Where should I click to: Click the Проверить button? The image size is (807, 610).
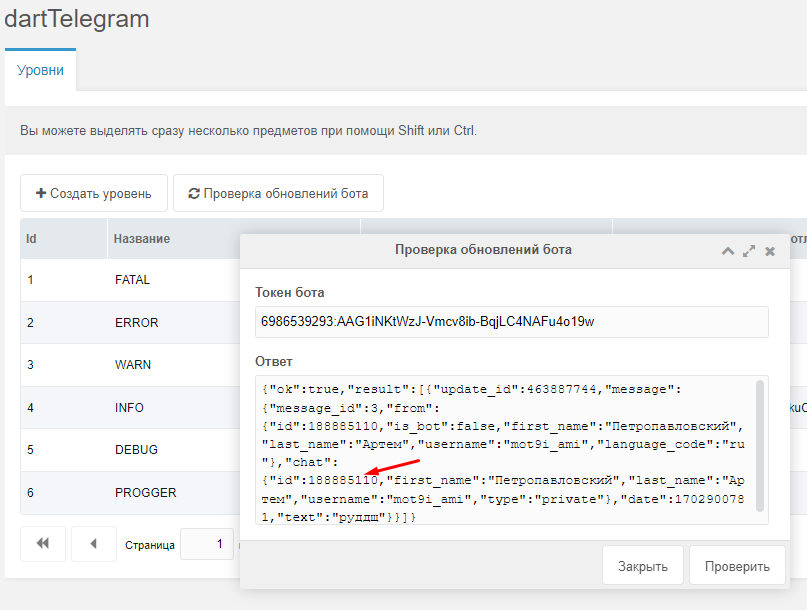click(x=737, y=566)
